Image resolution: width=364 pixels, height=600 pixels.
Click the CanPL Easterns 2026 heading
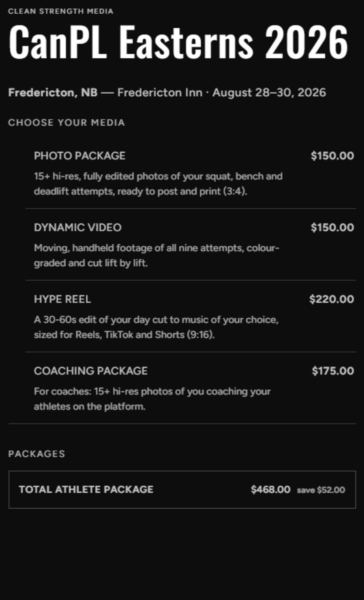(x=178, y=41)
